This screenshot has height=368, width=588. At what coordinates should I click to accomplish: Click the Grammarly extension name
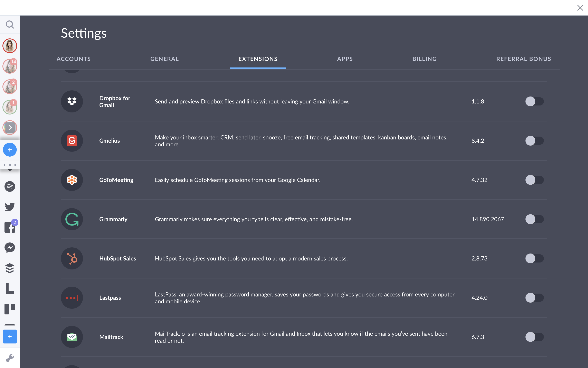click(113, 219)
